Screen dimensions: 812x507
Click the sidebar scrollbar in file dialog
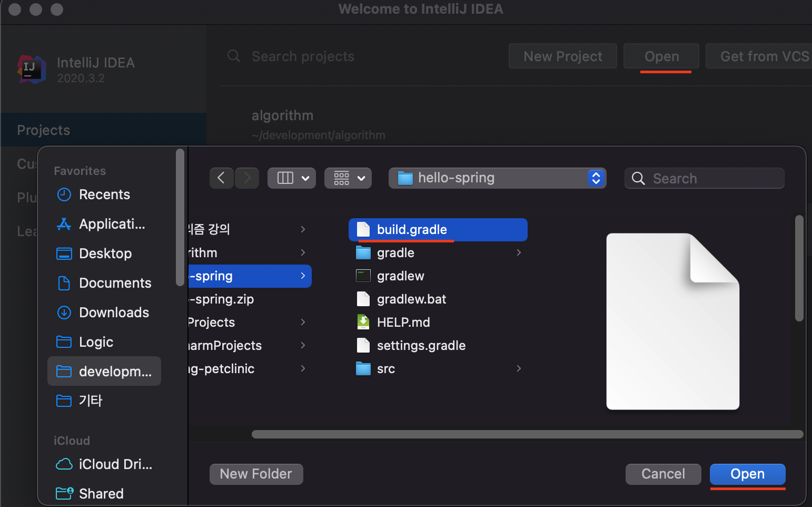[180, 218]
